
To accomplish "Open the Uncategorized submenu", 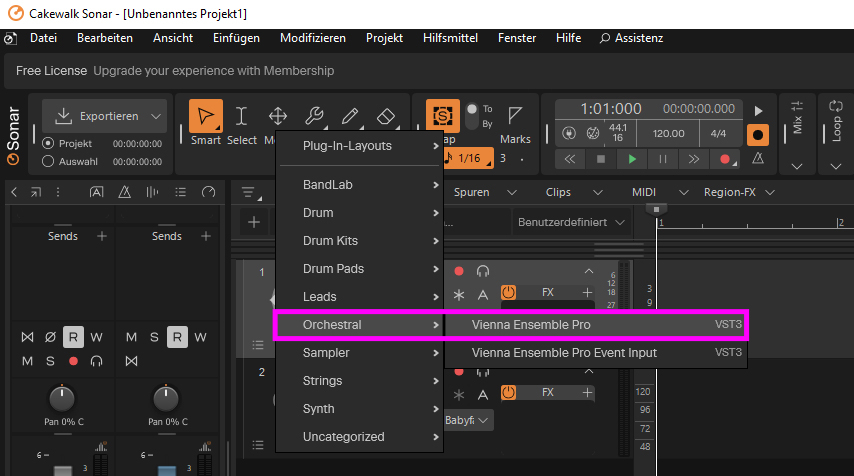I will pos(359,437).
